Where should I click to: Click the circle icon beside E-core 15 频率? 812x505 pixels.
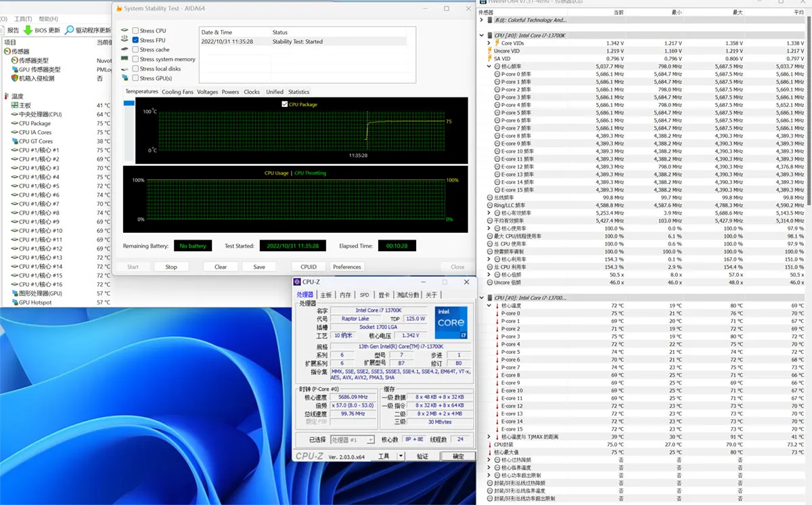tap(497, 190)
